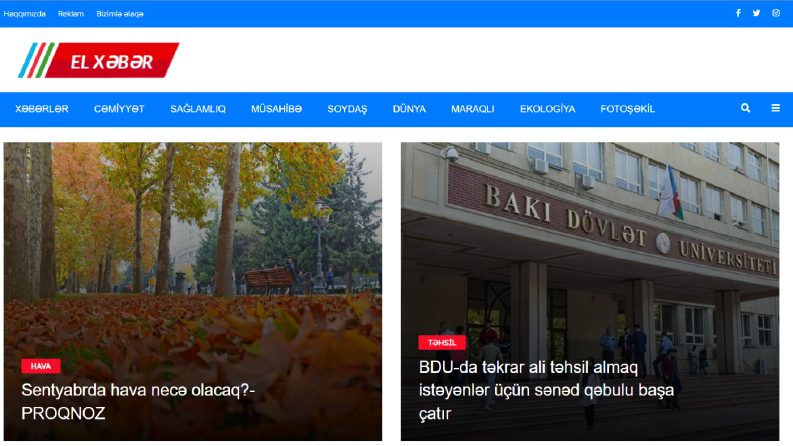Select the XƏBƏRLƏR menu item

coord(41,109)
